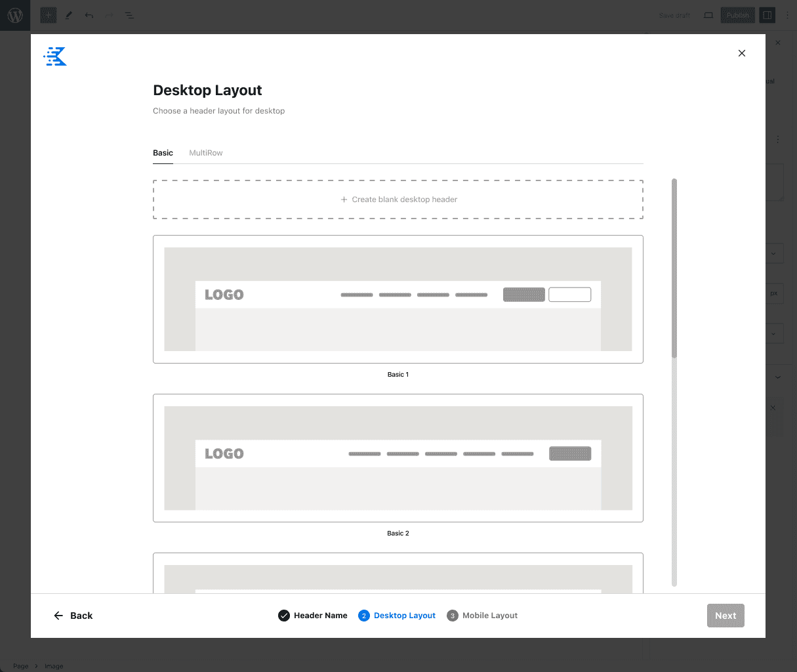This screenshot has height=672, width=797.
Task: Go Back in the wizard
Action: [x=73, y=616]
